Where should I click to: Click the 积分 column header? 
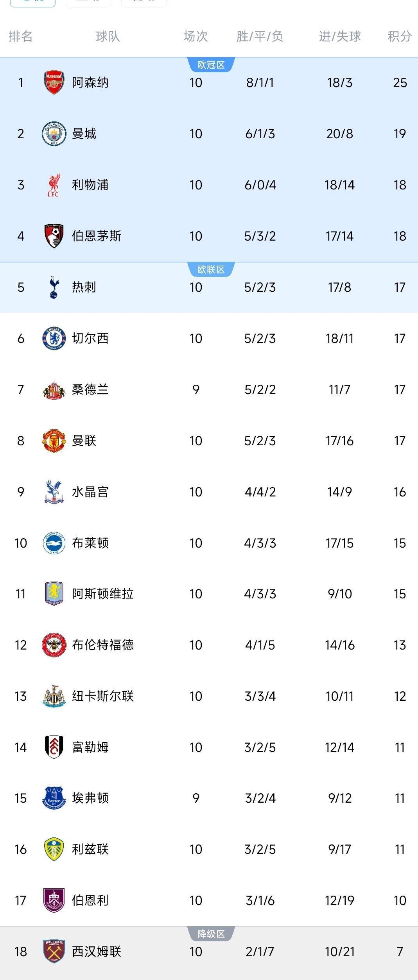(399, 36)
